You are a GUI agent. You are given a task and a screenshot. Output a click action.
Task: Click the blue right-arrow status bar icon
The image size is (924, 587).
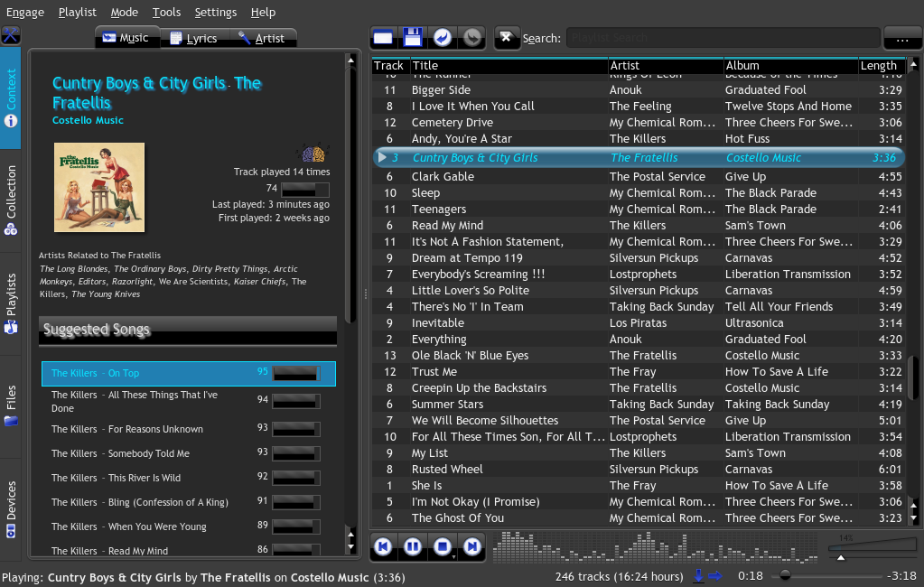click(714, 576)
